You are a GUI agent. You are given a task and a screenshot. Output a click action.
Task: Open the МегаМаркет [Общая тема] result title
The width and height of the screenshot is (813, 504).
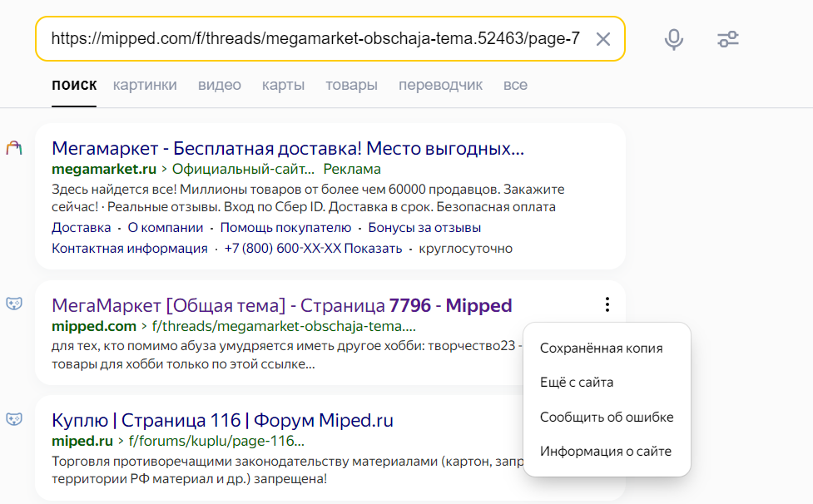(281, 305)
